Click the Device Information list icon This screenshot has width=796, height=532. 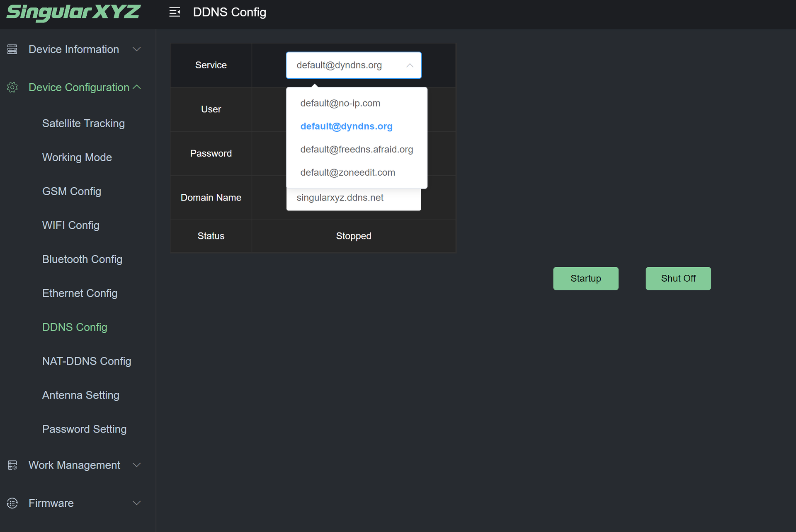12,49
